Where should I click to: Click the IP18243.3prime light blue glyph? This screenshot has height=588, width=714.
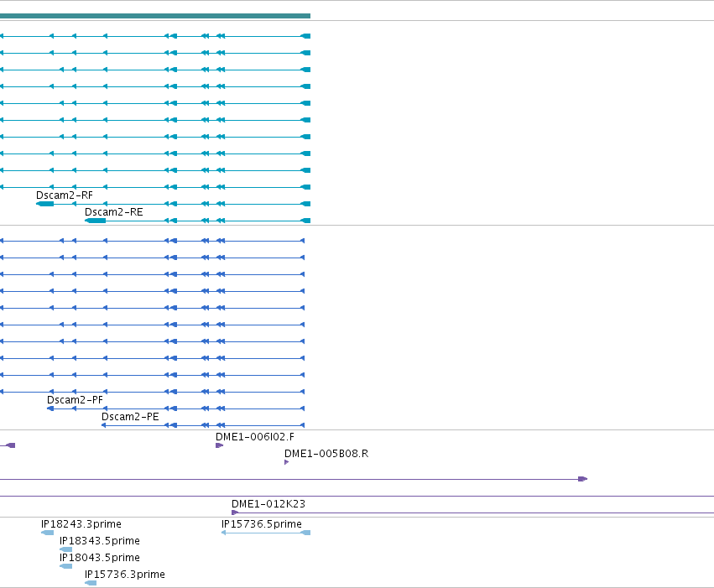pyautogui.click(x=47, y=533)
